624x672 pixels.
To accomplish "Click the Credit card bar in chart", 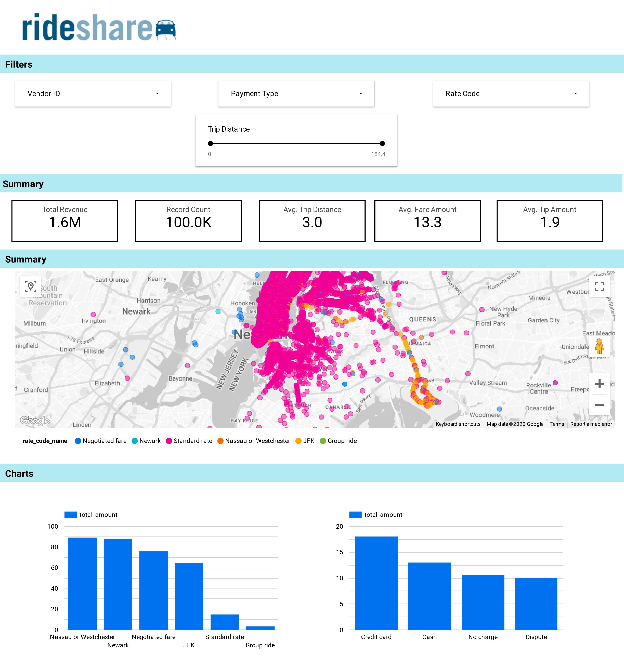I will coord(376,583).
